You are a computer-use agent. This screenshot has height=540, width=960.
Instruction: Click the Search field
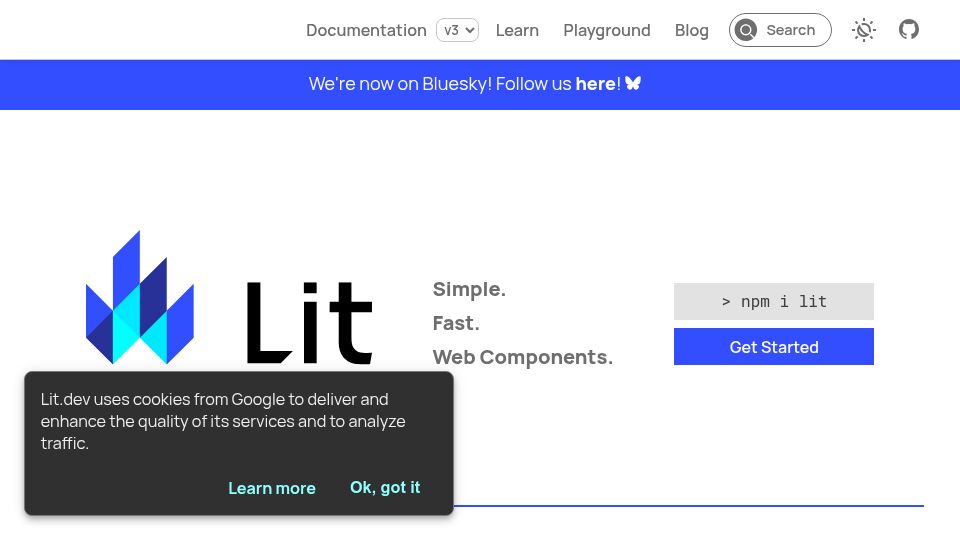tap(780, 30)
